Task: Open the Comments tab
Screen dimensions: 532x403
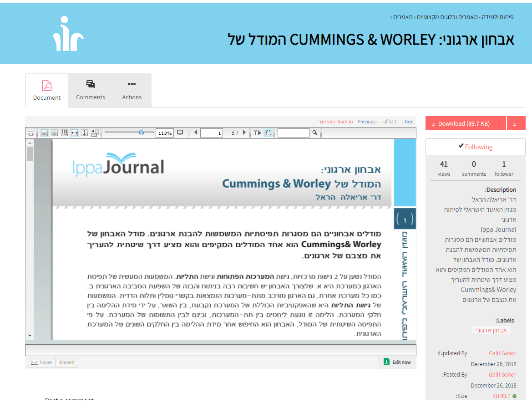Action: (x=91, y=91)
